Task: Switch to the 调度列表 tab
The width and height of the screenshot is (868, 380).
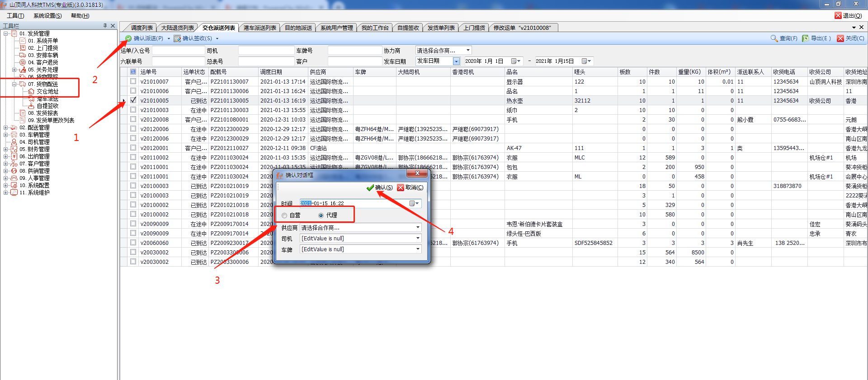Action: point(142,28)
